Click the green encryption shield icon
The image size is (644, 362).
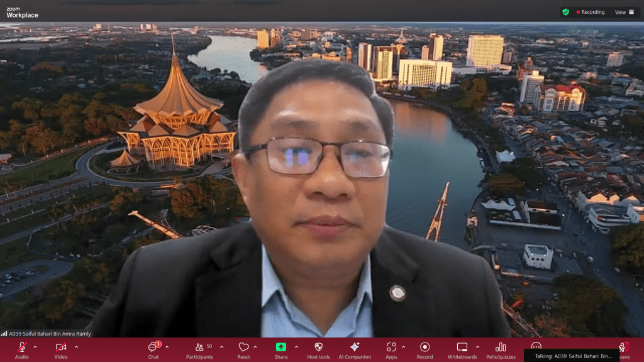point(565,12)
